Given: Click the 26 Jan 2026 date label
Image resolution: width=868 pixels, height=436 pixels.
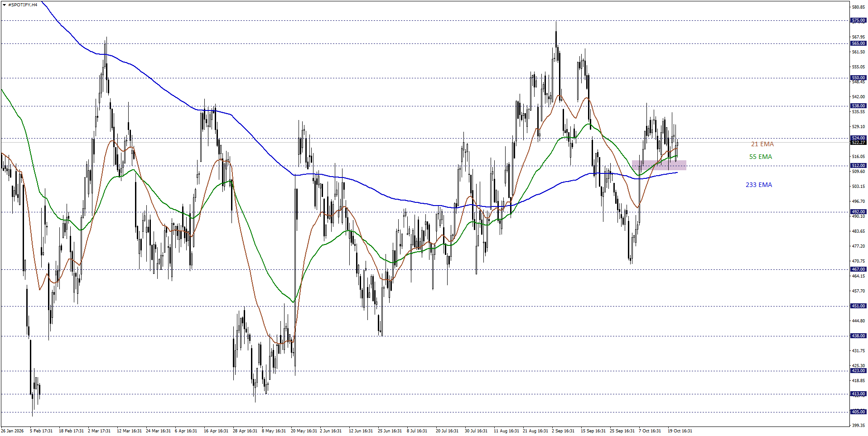Looking at the screenshot, I should pyautogui.click(x=12, y=431).
